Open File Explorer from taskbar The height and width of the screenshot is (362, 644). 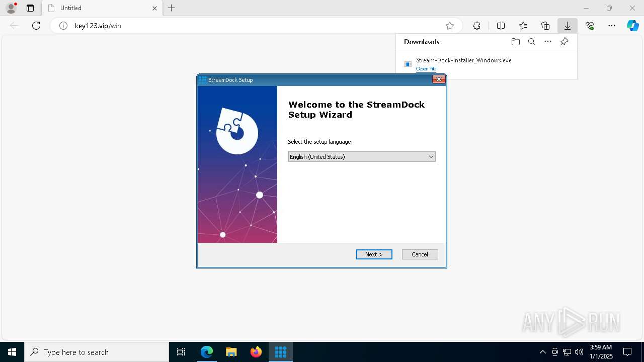231,352
